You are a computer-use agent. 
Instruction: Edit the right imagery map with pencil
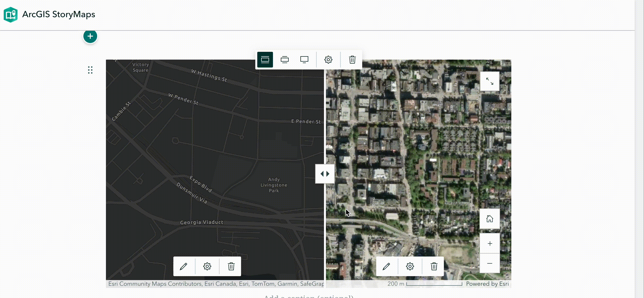pyautogui.click(x=386, y=266)
